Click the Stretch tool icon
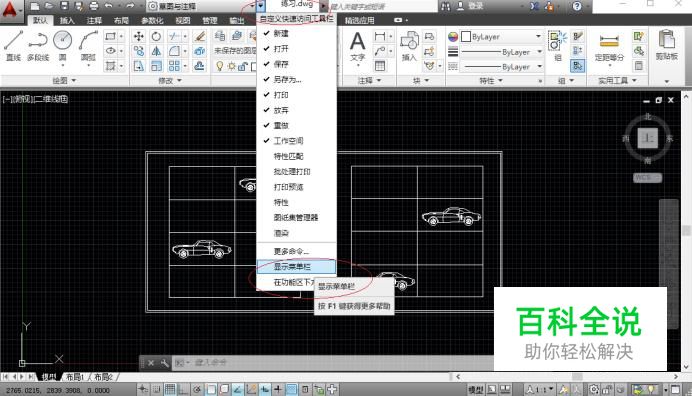 [139, 66]
